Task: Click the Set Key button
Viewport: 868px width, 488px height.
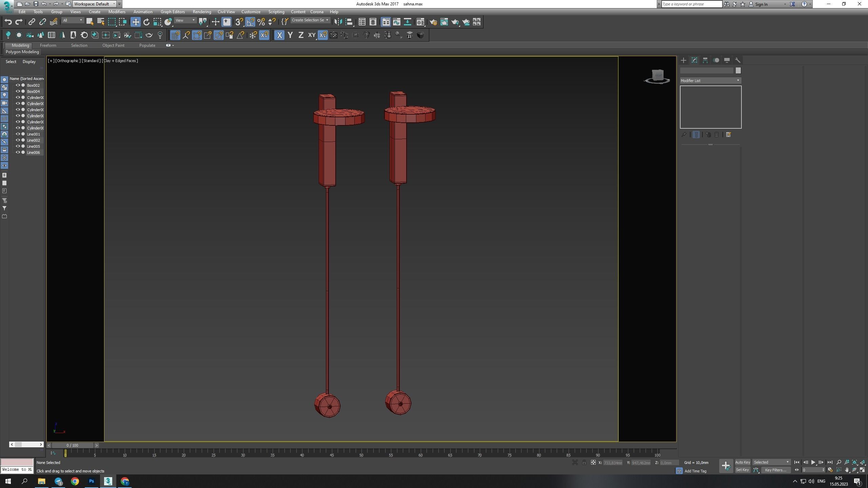Action: point(742,470)
